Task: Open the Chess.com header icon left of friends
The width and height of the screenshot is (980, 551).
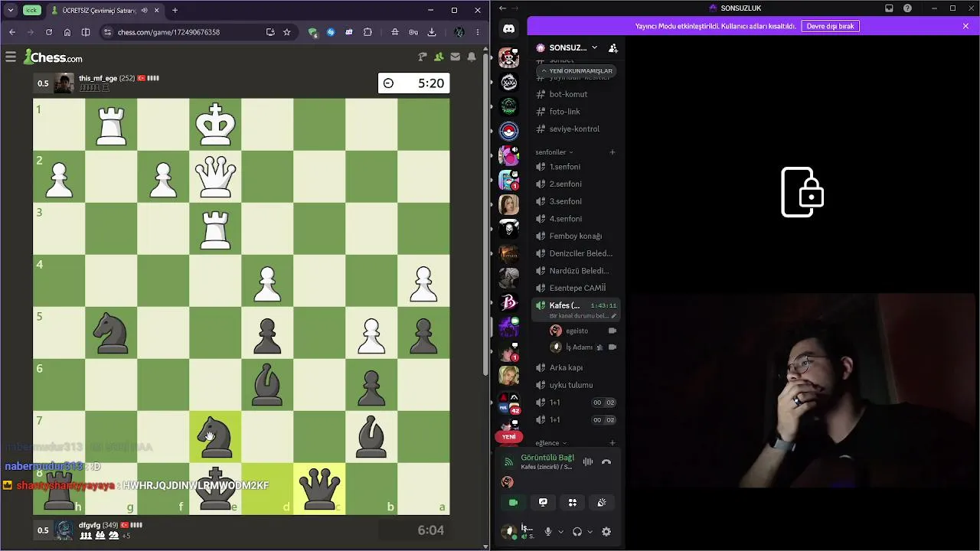Action: (x=423, y=57)
